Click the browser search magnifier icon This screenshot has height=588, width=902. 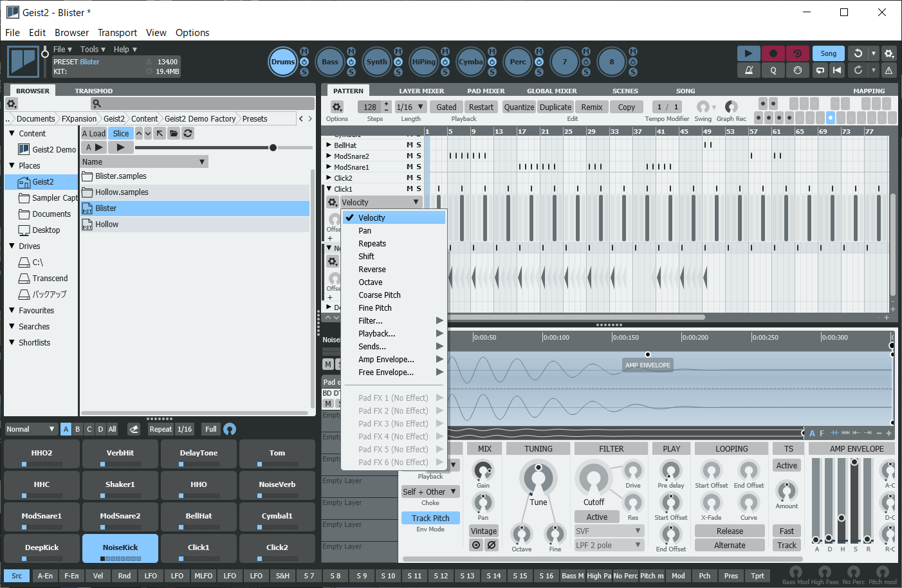tap(97, 104)
